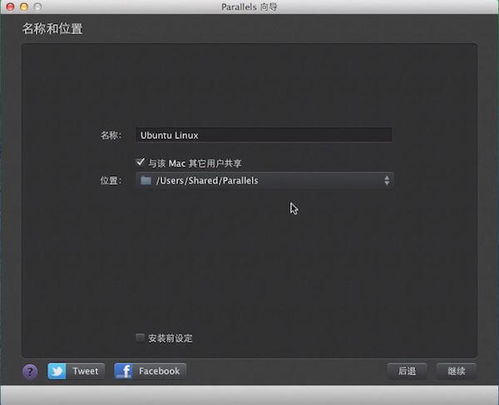The height and width of the screenshot is (405, 499).
Task: Share via the Facebook button label
Action: [x=159, y=371]
